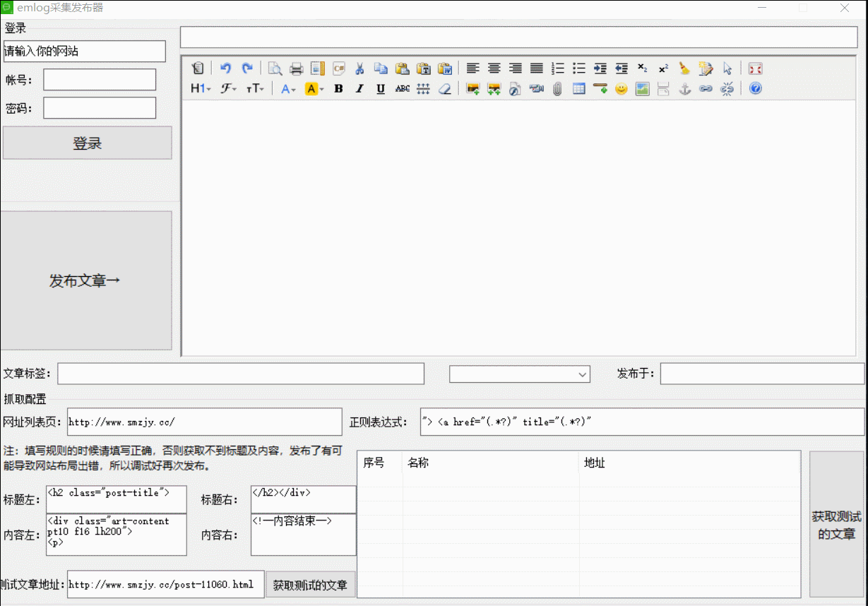Toggle underline formatting

[381, 89]
